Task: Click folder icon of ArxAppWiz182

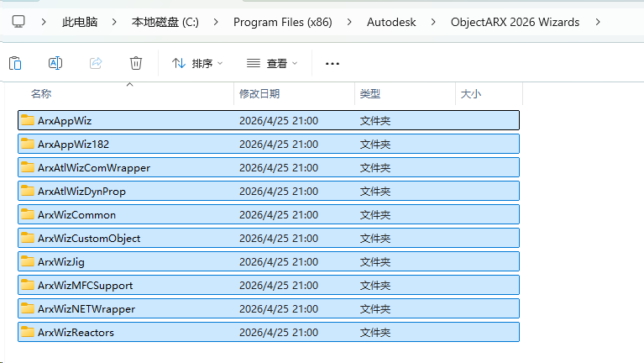Action: pos(28,144)
